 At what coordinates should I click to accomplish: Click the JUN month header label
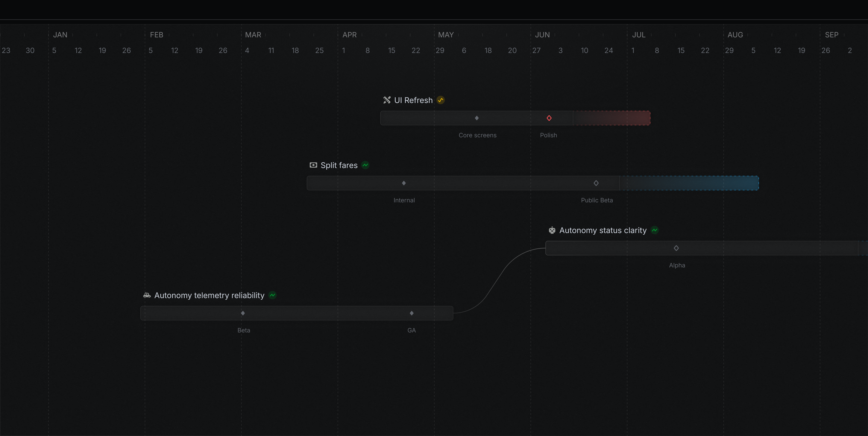pyautogui.click(x=542, y=35)
